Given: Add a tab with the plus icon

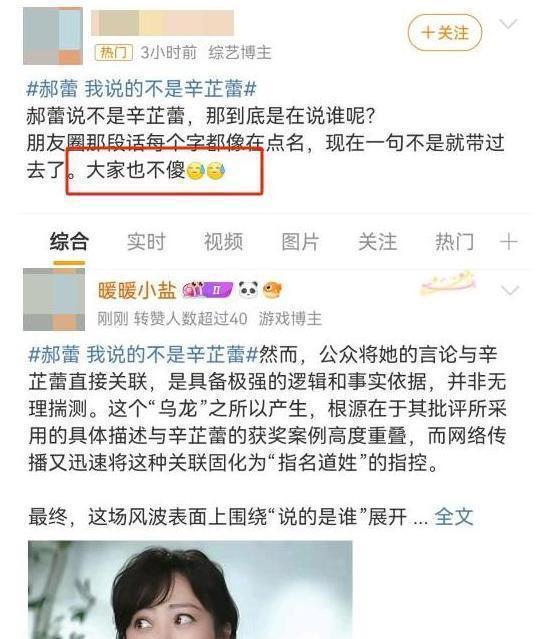Looking at the screenshot, I should 509,242.
